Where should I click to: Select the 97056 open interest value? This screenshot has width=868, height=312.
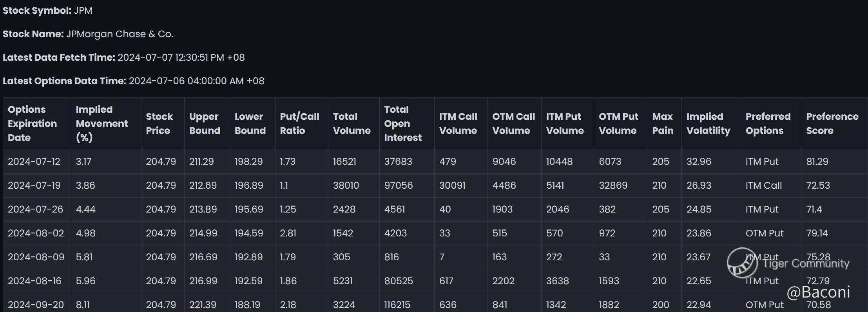(398, 186)
